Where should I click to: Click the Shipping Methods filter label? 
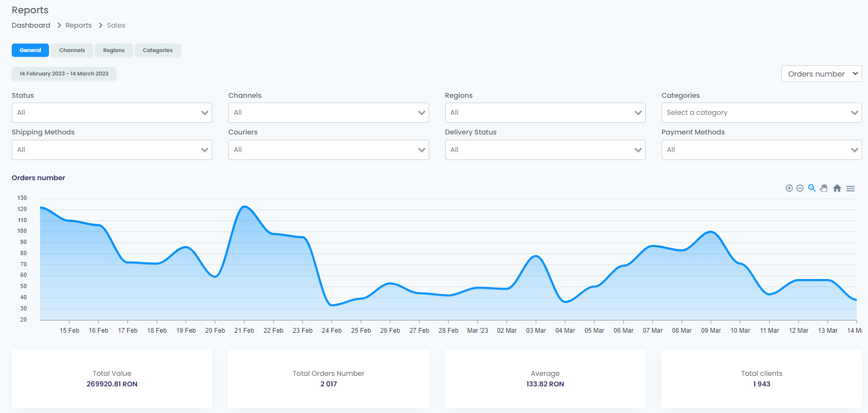point(43,132)
